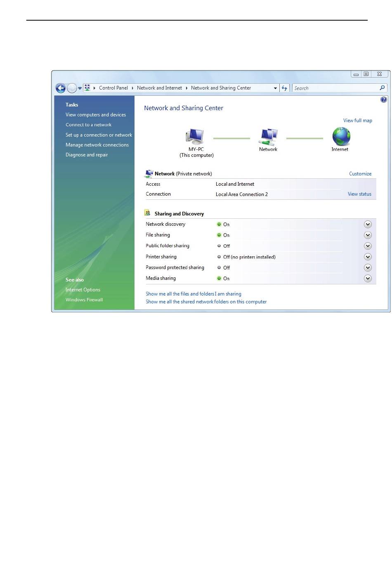Click the Forward navigation arrow
This screenshot has height=570, width=392.
point(72,88)
